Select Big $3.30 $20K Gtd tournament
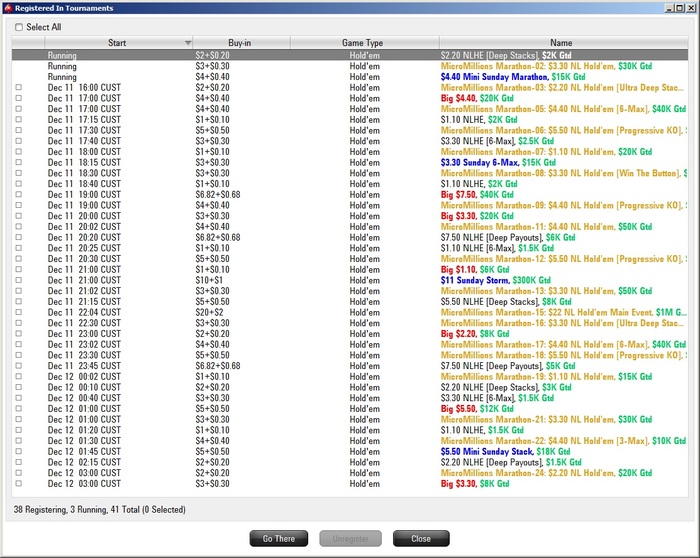Viewport: 700px width, 558px height. [x=350, y=216]
